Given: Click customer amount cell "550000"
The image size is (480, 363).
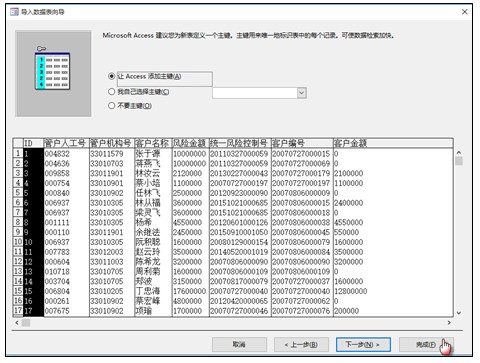Looking at the screenshot, I should point(347,232).
